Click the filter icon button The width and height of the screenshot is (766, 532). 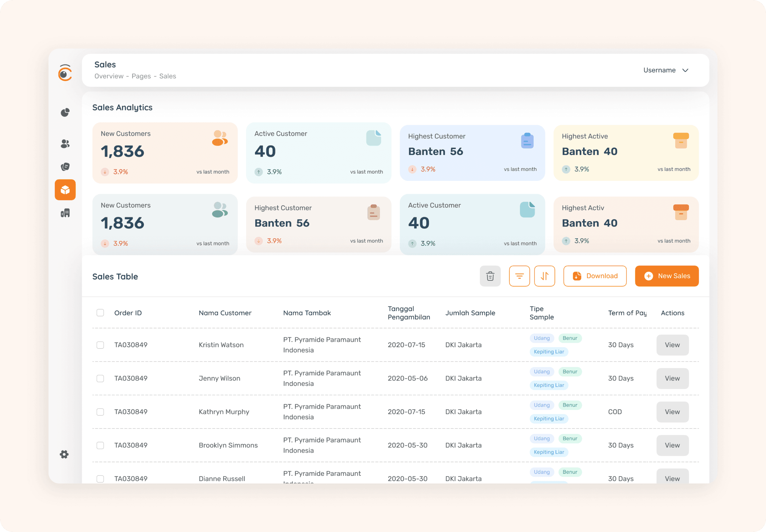coord(519,276)
